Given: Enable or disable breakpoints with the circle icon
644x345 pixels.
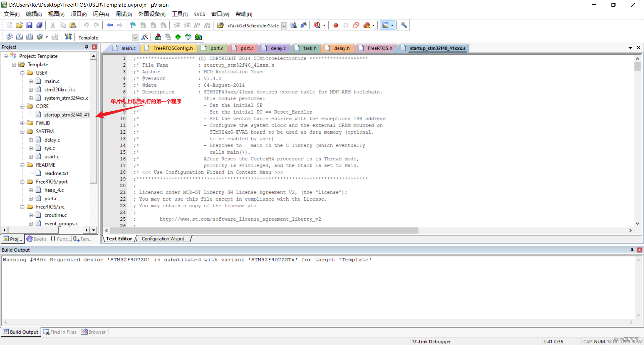Looking at the screenshot, I should 346,25.
